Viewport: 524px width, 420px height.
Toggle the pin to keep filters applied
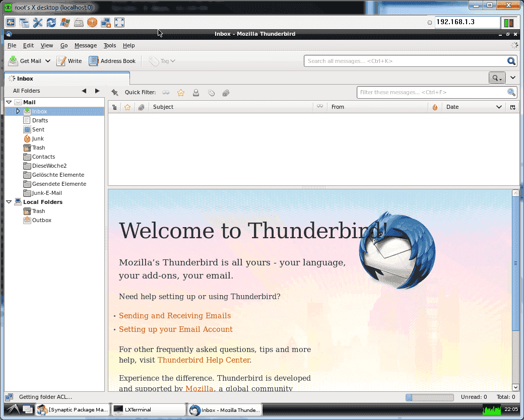tap(115, 93)
